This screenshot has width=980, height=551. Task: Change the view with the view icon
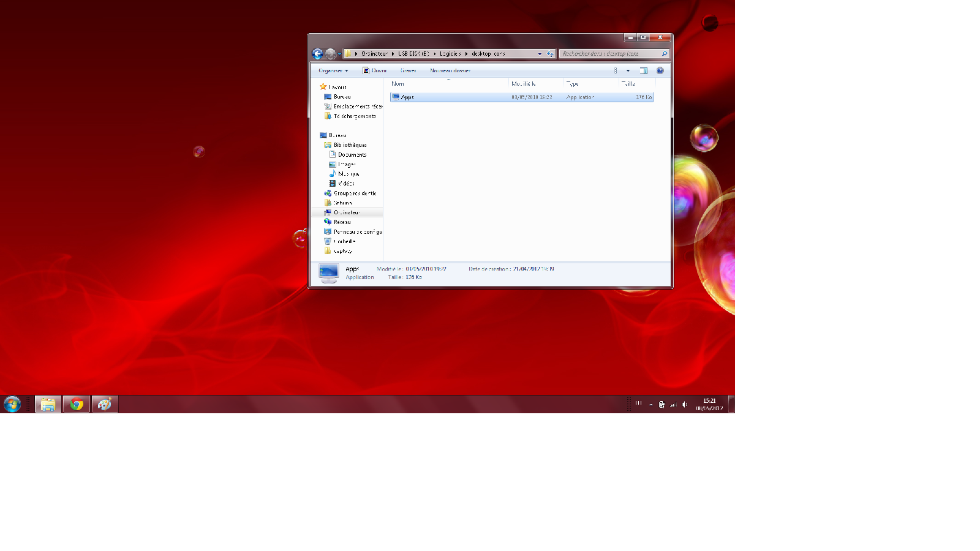pyautogui.click(x=616, y=70)
